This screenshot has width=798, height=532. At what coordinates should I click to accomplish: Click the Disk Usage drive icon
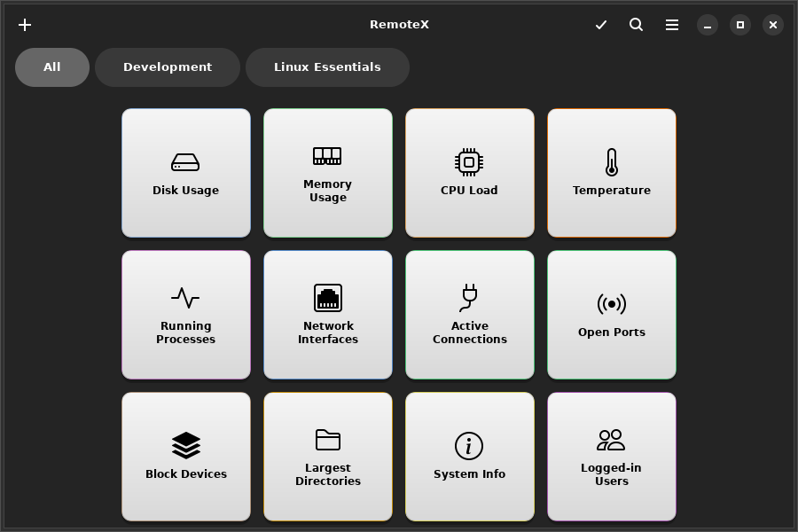pyautogui.click(x=185, y=162)
